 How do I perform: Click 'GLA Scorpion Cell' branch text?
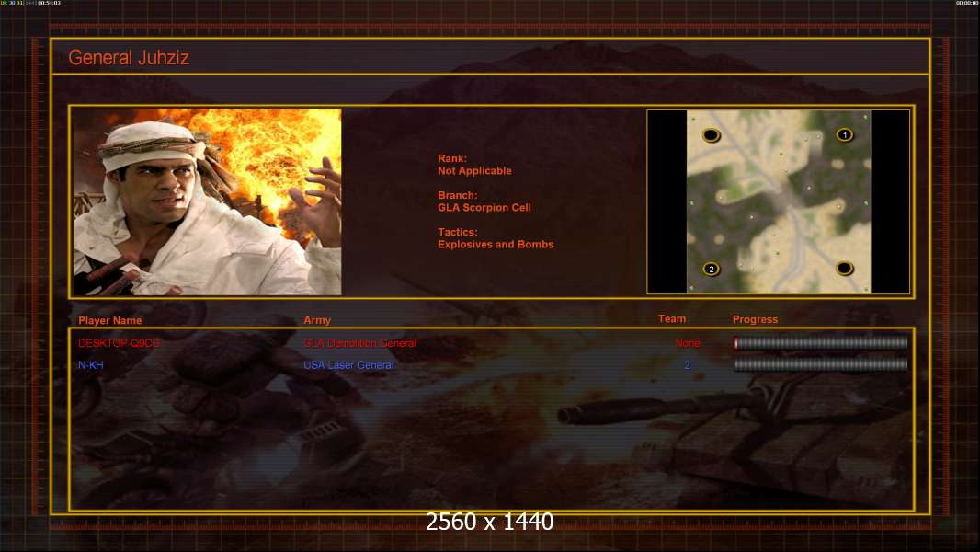pos(484,208)
